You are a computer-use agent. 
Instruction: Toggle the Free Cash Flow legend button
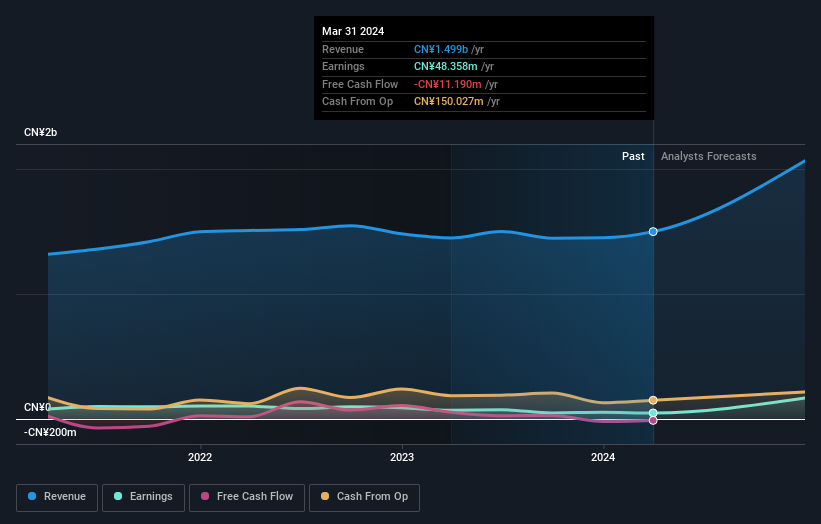click(247, 497)
